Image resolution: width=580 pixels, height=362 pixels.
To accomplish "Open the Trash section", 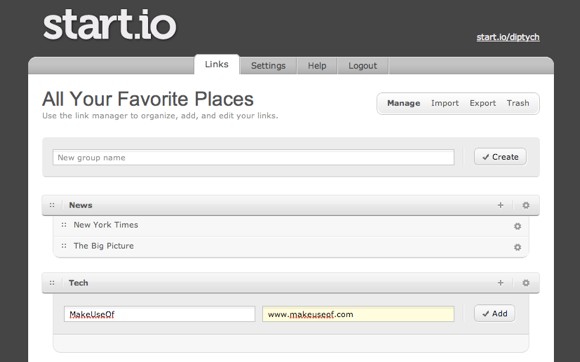I will 518,103.
